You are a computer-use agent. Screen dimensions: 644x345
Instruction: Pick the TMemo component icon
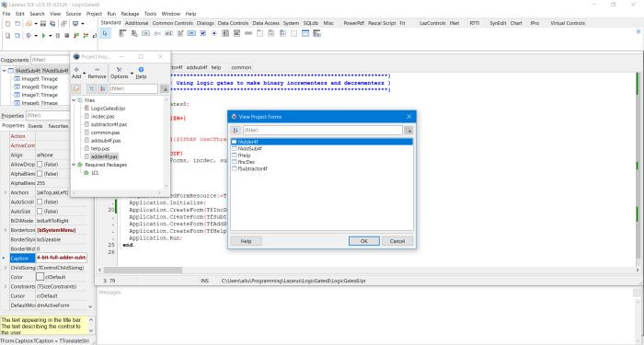[180, 33]
